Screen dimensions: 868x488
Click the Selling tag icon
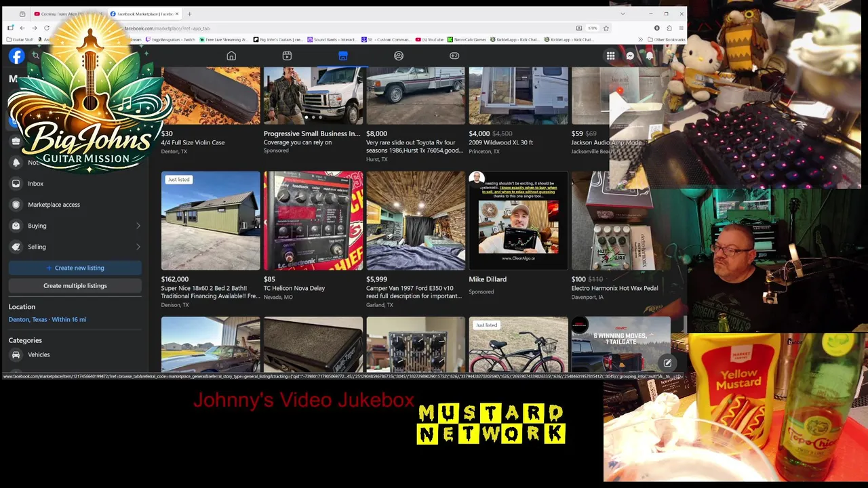coord(16,247)
